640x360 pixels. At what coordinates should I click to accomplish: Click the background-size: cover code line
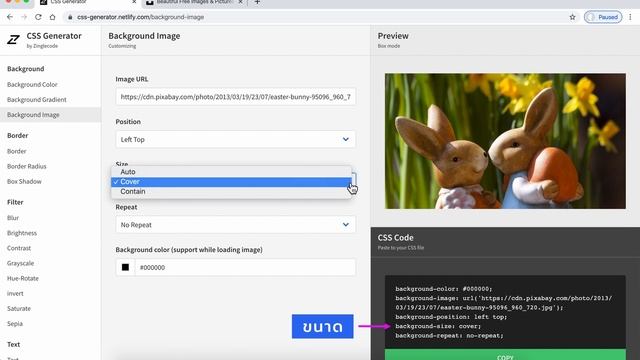tap(438, 326)
